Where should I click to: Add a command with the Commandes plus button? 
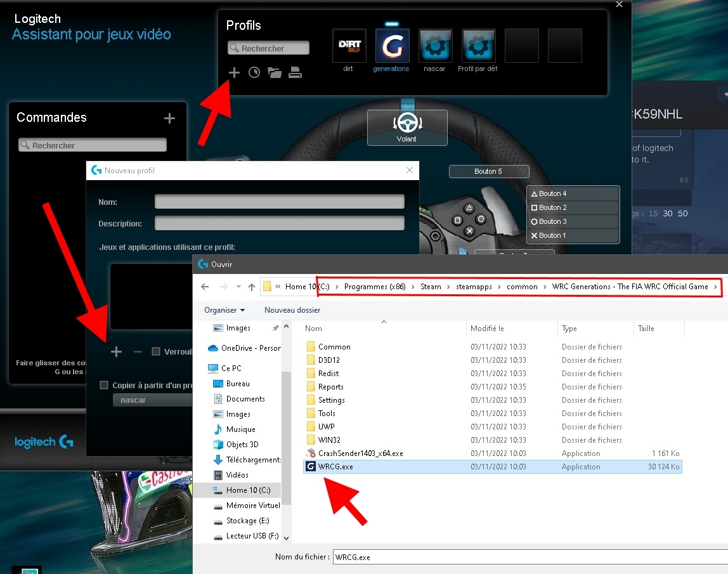tap(169, 117)
